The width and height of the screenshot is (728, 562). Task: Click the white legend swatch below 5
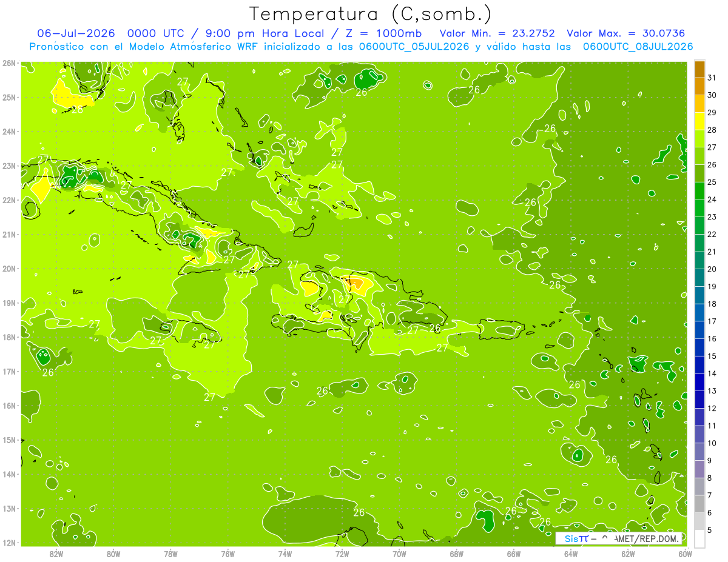[x=699, y=538]
